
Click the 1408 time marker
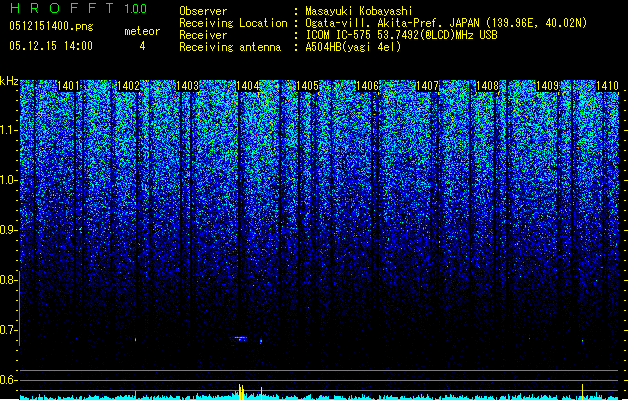pos(487,86)
